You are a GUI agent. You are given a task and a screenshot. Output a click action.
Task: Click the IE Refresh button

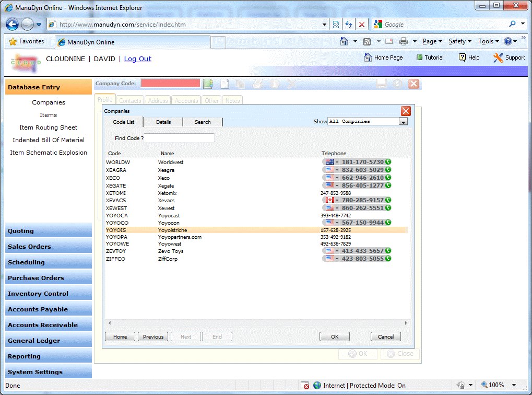coord(348,25)
